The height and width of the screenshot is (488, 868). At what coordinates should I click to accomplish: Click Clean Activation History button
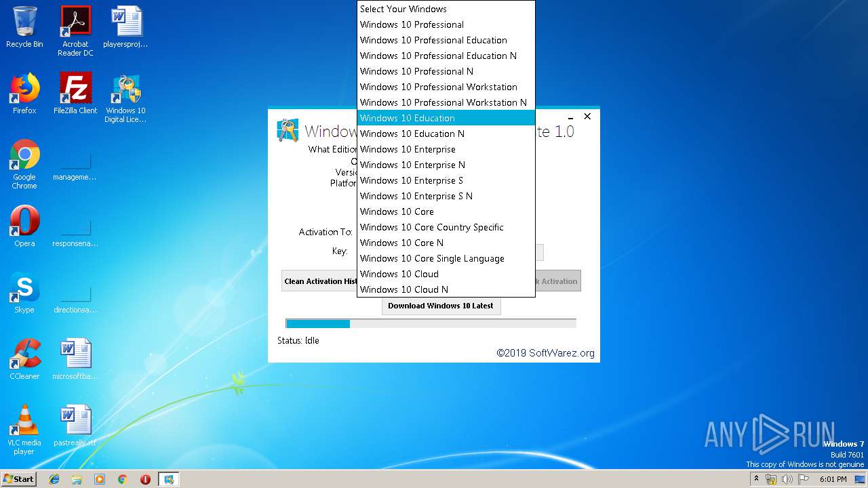pos(319,281)
